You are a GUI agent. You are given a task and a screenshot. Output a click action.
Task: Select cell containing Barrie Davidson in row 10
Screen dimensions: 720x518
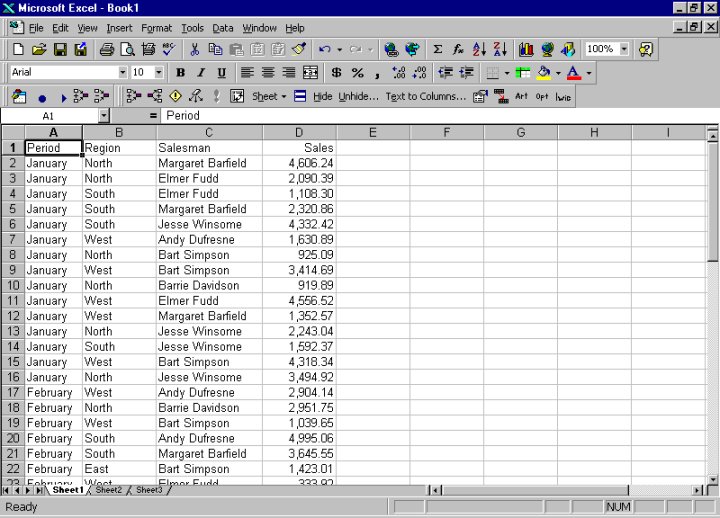click(209, 285)
